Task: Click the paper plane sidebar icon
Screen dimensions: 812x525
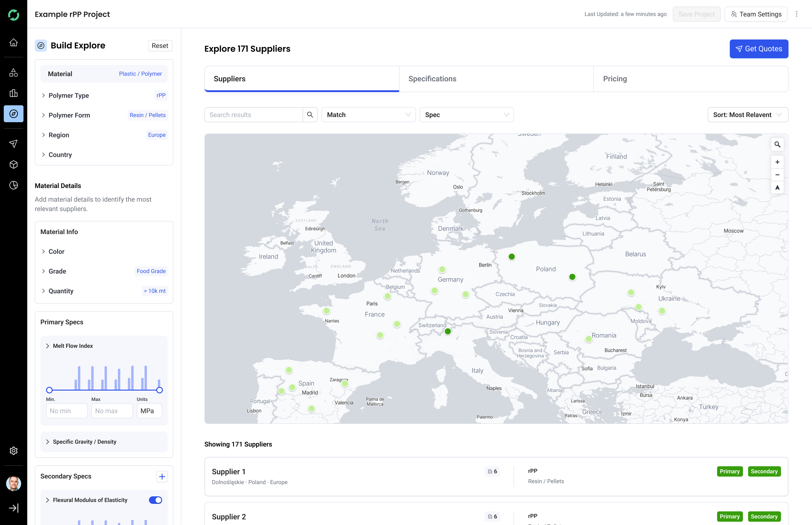Action: 13,144
